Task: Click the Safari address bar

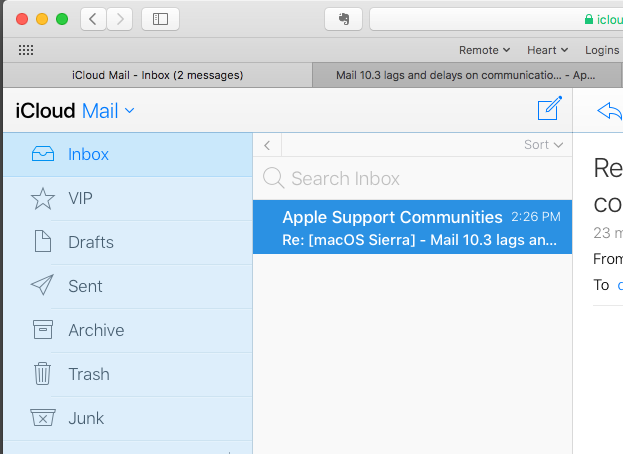Action: pyautogui.click(x=496, y=19)
